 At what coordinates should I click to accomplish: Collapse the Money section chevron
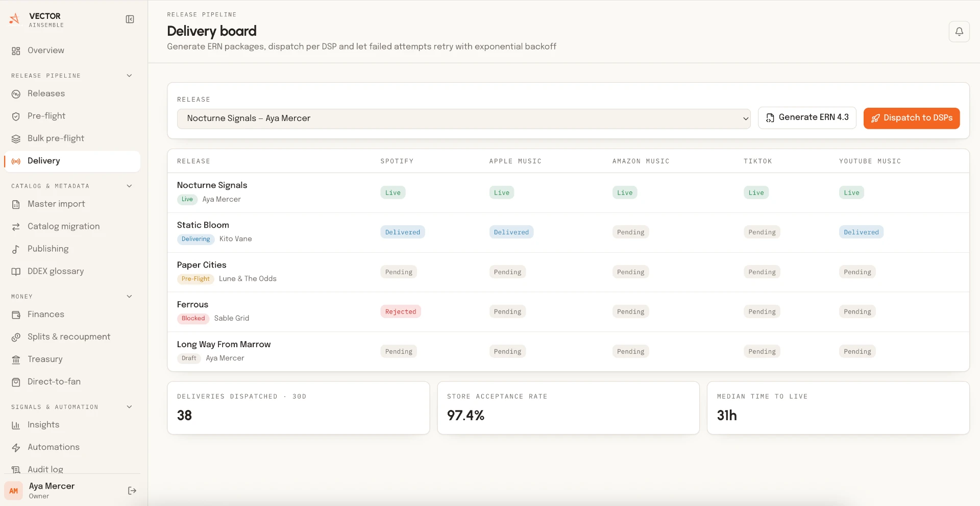click(129, 296)
